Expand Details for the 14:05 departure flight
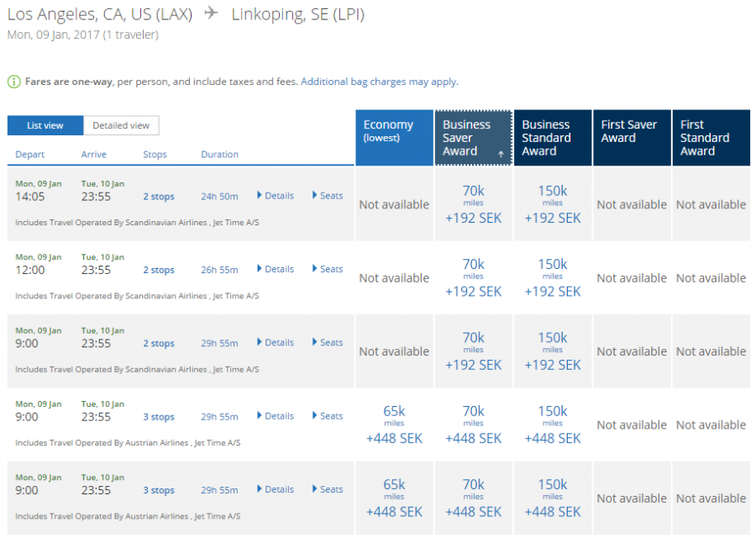Viewport: 756px width, 538px height. 276,196
